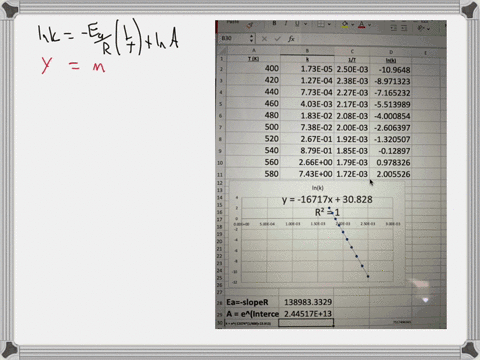Click the selected cell B30
Viewport: 480px width, 360px height.
coord(306,323)
